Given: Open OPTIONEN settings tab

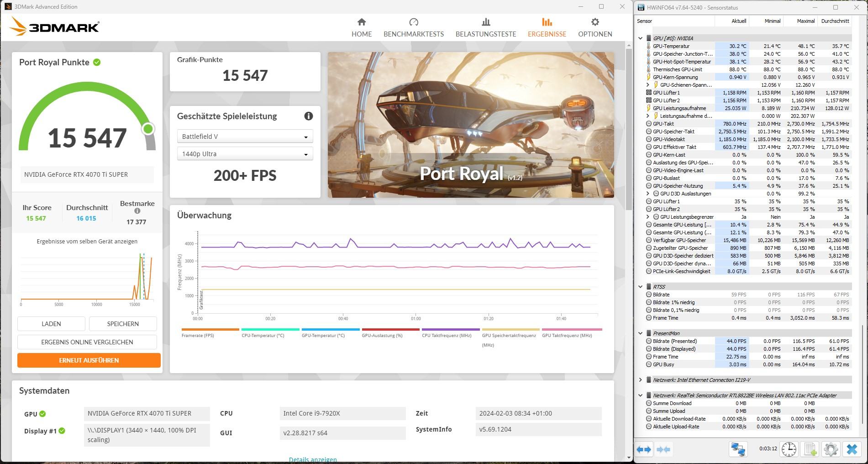Looking at the screenshot, I should click(x=595, y=27).
